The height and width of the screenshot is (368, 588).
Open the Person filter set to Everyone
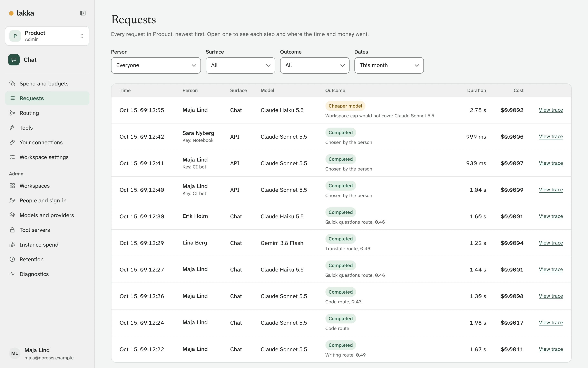[x=156, y=65]
